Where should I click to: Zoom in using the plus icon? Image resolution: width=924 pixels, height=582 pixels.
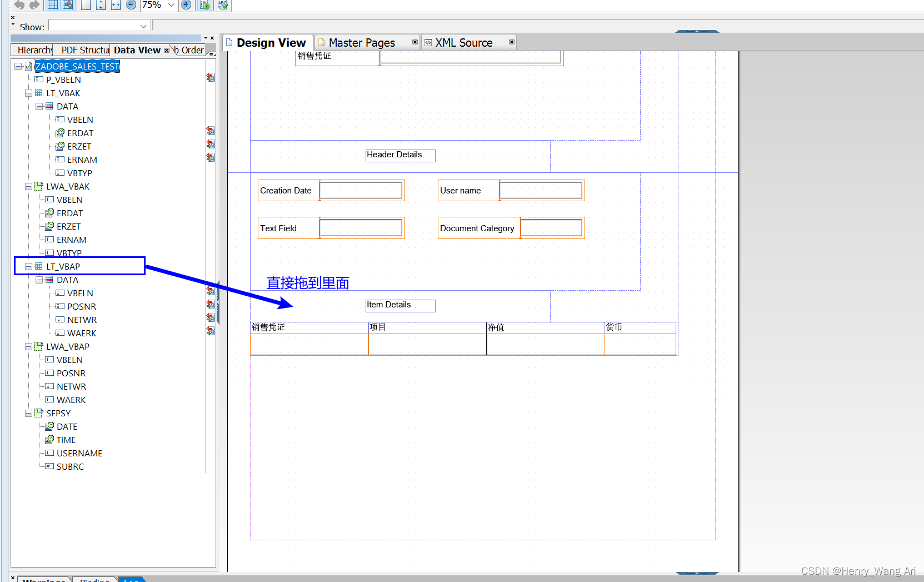click(186, 5)
